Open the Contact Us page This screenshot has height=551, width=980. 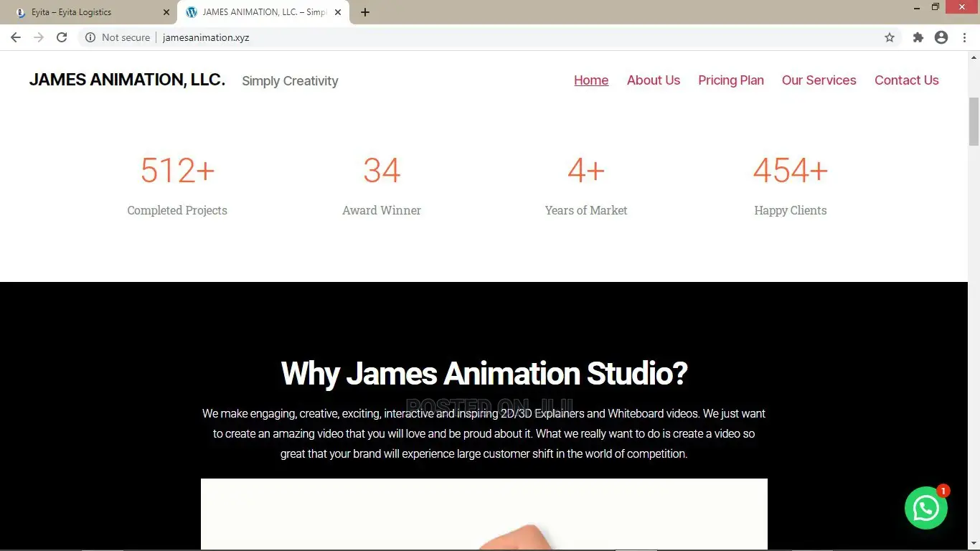coord(907,80)
